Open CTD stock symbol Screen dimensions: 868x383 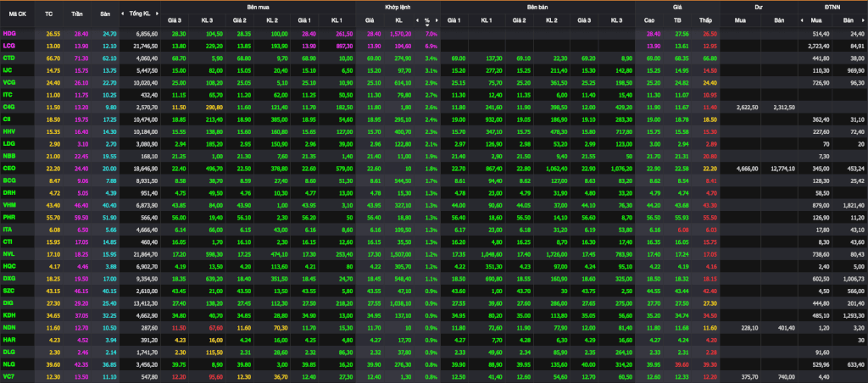click(x=9, y=58)
